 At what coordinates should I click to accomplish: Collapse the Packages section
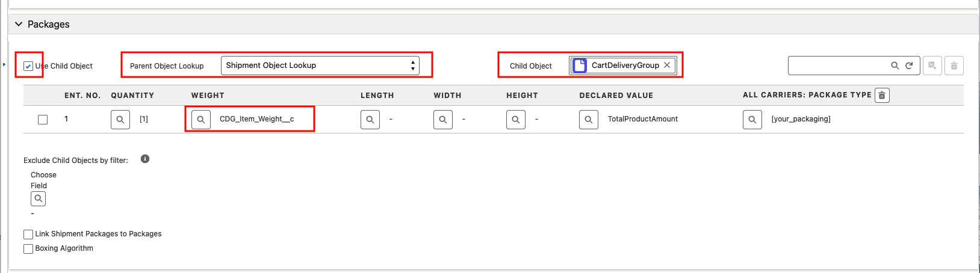[x=19, y=24]
